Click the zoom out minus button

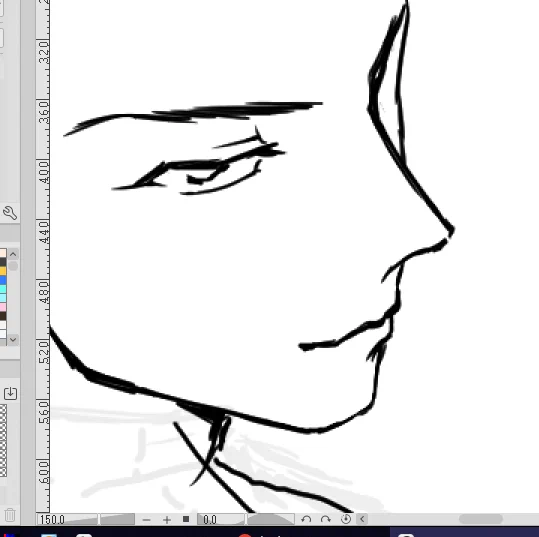(x=146, y=520)
